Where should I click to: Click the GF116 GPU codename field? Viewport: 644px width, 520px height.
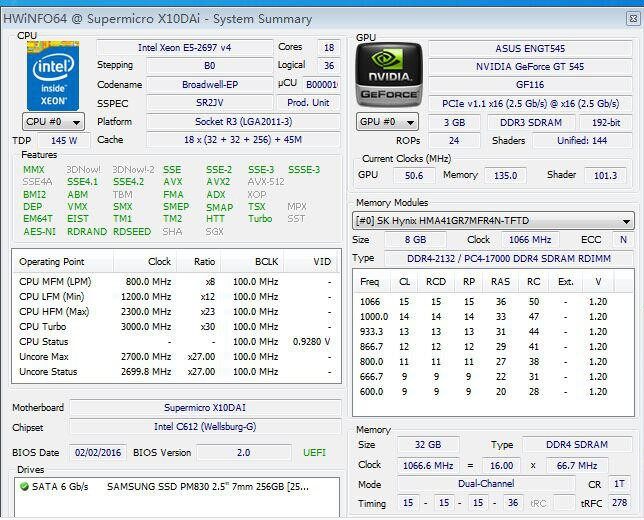530,85
